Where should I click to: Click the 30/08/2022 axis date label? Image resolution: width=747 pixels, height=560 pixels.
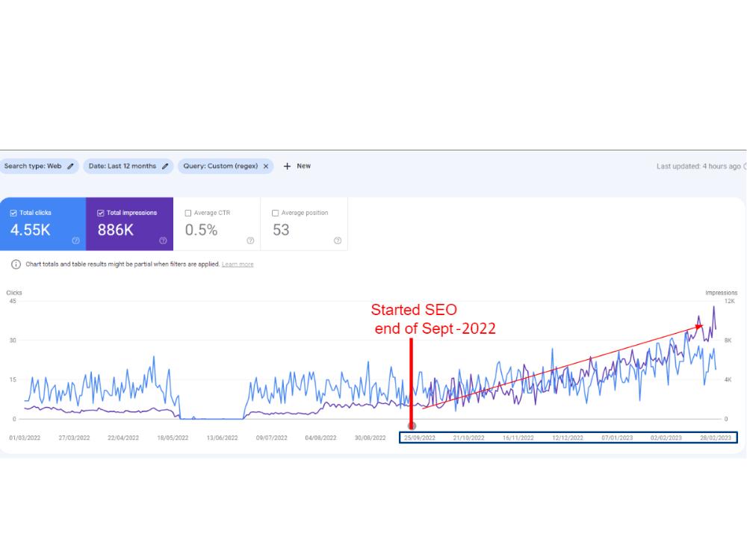click(371, 438)
